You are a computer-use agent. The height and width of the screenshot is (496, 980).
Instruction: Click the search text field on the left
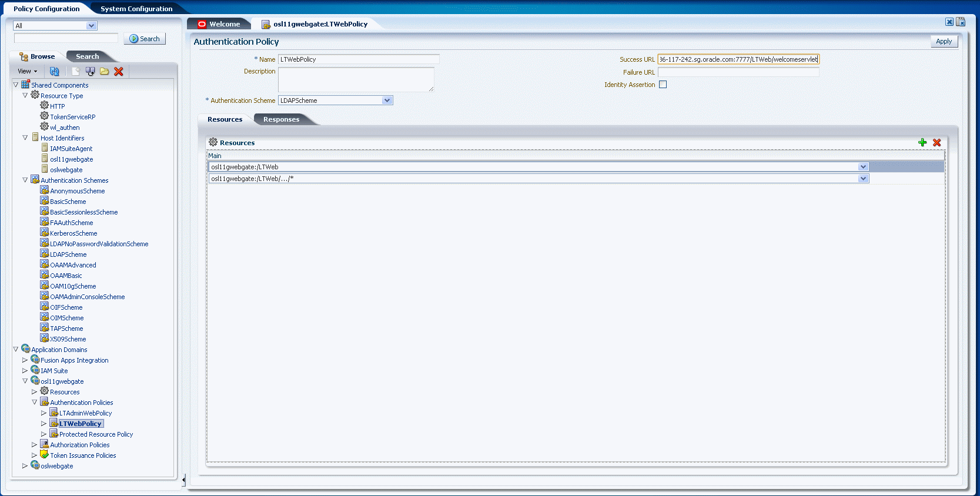click(66, 38)
